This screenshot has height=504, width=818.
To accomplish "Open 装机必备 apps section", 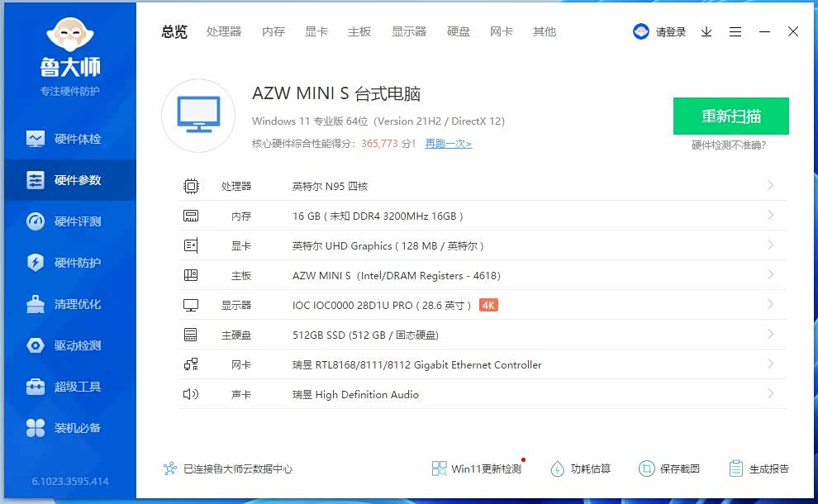I will pyautogui.click(x=69, y=428).
